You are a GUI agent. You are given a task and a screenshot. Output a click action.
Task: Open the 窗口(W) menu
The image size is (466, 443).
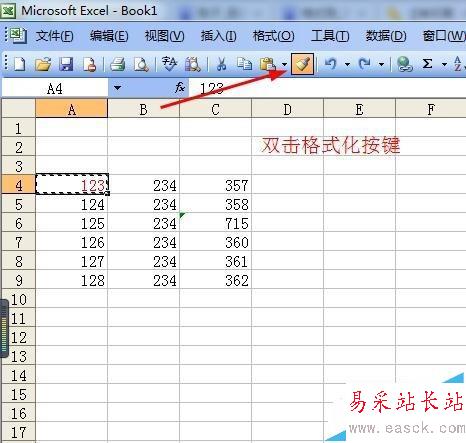(x=444, y=36)
